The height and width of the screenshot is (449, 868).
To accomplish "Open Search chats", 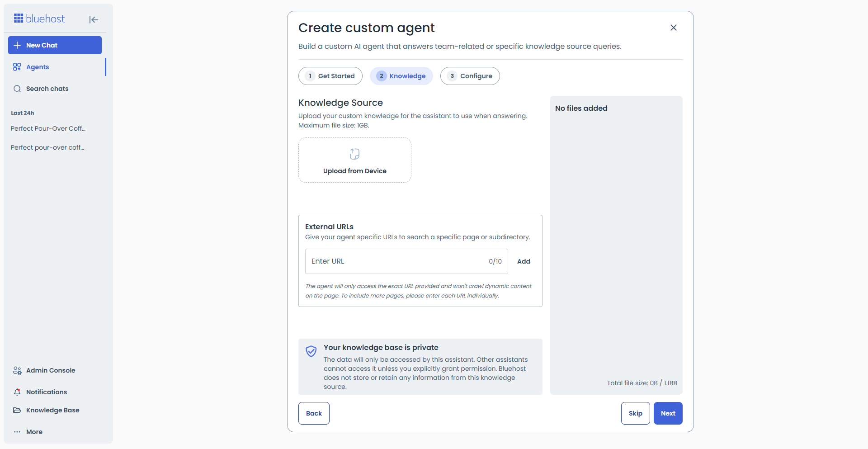I will point(55,89).
